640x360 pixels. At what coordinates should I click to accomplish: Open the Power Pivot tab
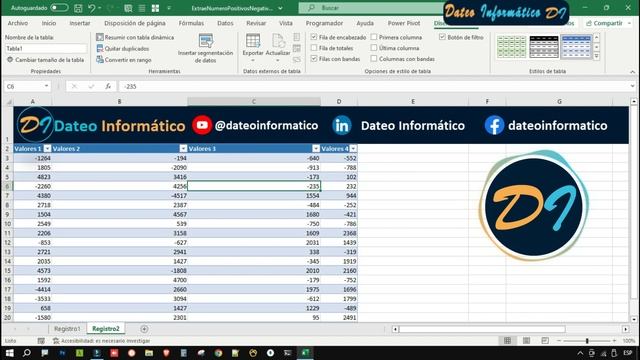pos(404,23)
